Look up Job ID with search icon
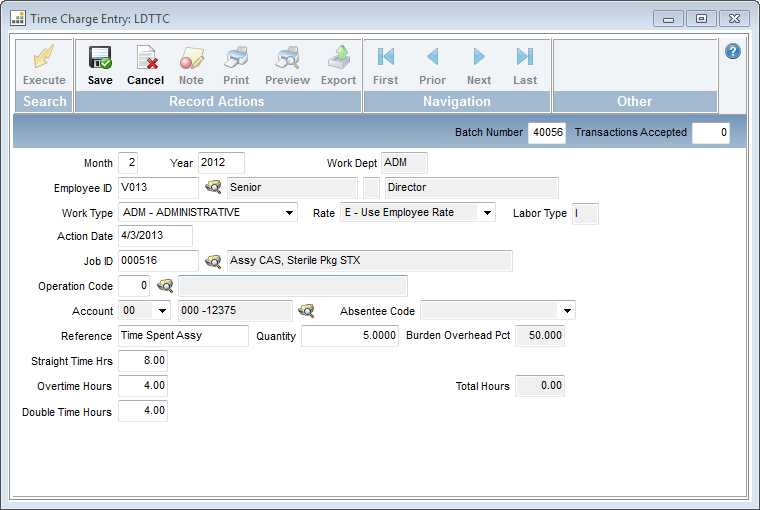 click(213, 261)
